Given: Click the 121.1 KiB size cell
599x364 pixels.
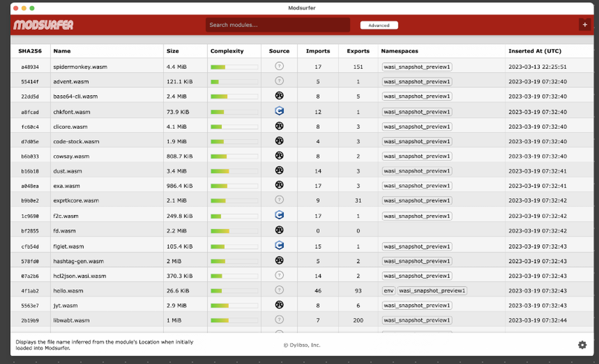Looking at the screenshot, I should [x=180, y=81].
